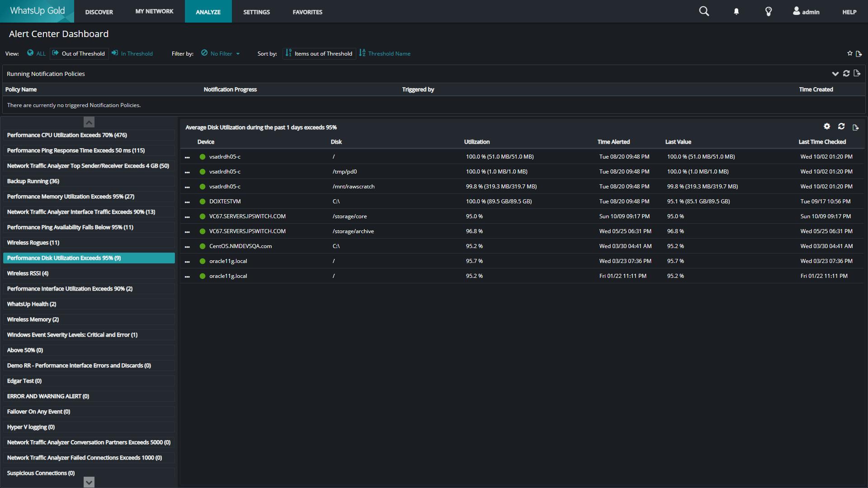Screen dimensions: 868x488
Task: Open row options for DOXTESTVM
Action: [x=187, y=202]
